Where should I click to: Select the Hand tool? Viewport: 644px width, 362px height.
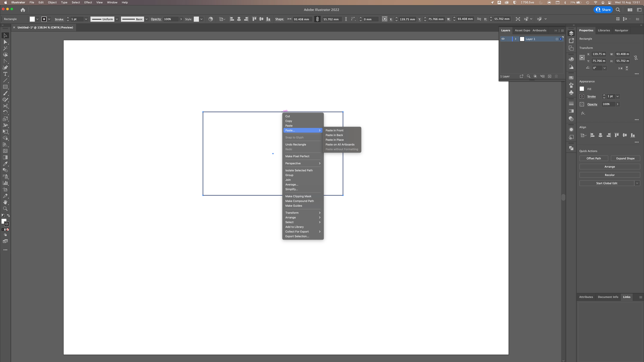[5, 202]
